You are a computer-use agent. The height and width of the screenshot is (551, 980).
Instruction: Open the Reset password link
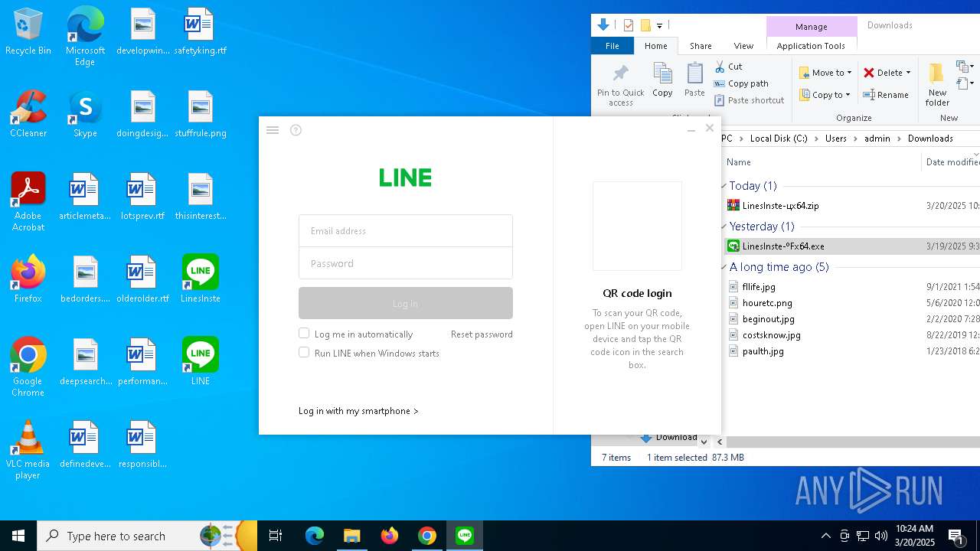[482, 334]
